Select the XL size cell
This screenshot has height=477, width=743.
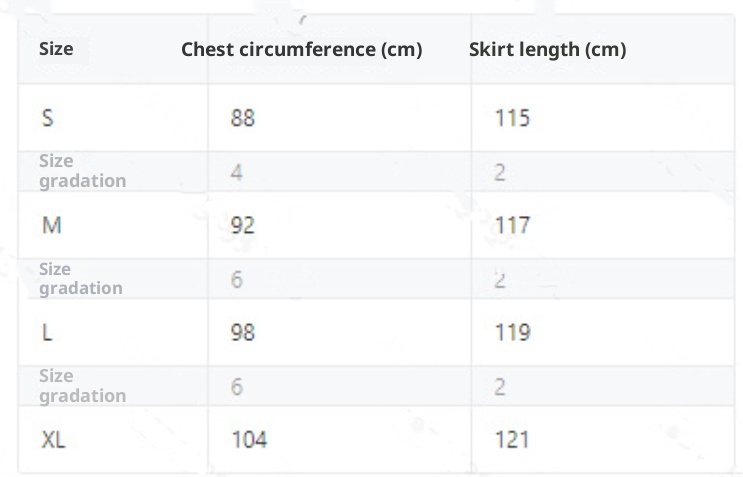[x=53, y=439]
